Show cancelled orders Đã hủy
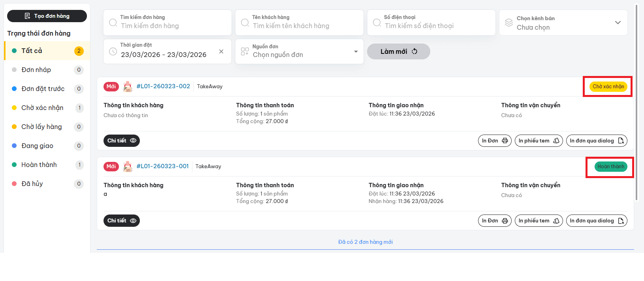Screen dimensions: 644x281 click(47, 184)
